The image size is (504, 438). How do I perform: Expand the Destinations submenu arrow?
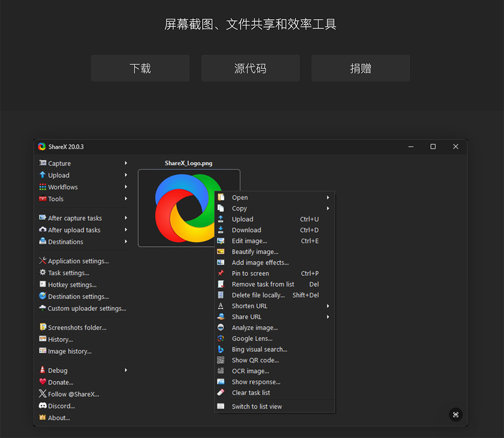[x=126, y=242]
